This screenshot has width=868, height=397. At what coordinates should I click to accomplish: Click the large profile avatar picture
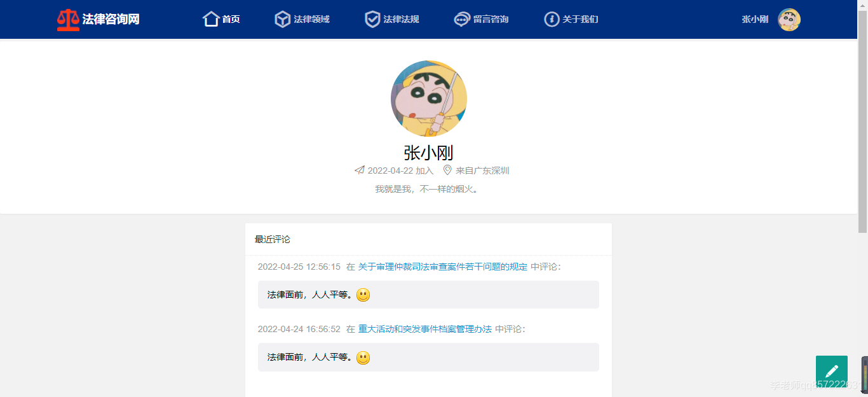pyautogui.click(x=429, y=99)
